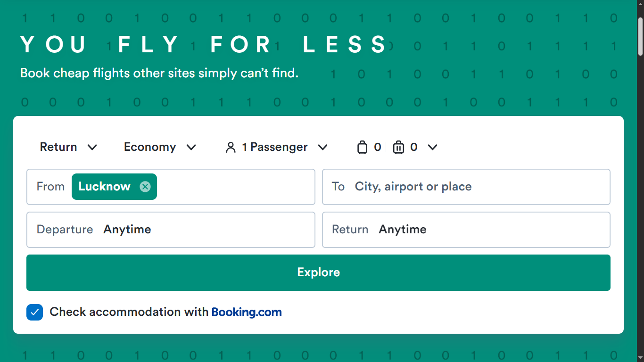
Task: Click the chevron beside Return trip type
Action: (x=92, y=148)
